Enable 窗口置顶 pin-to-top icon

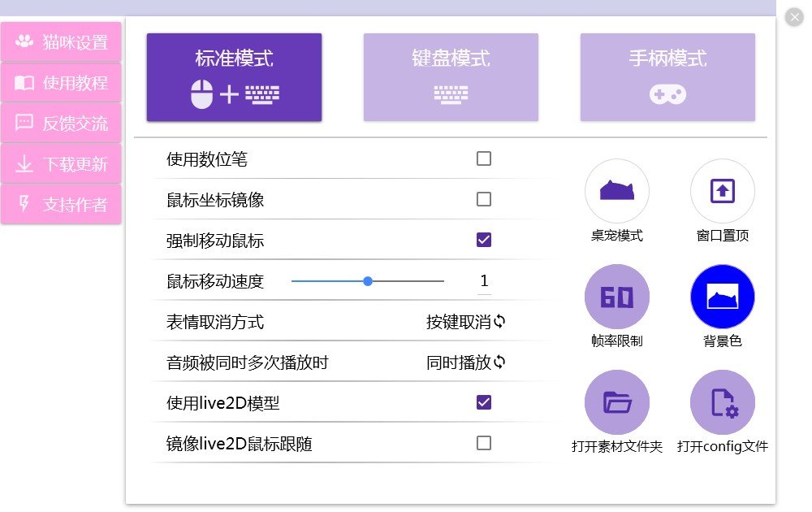tap(722, 191)
